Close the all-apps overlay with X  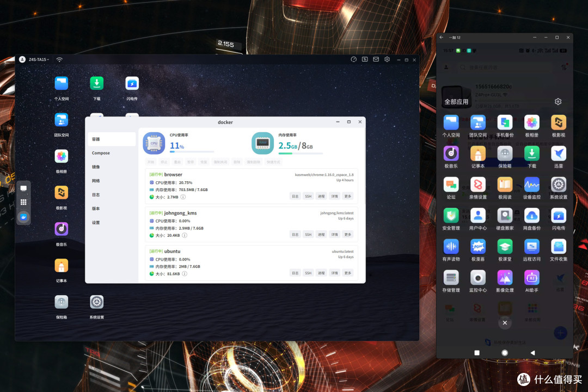tap(505, 323)
